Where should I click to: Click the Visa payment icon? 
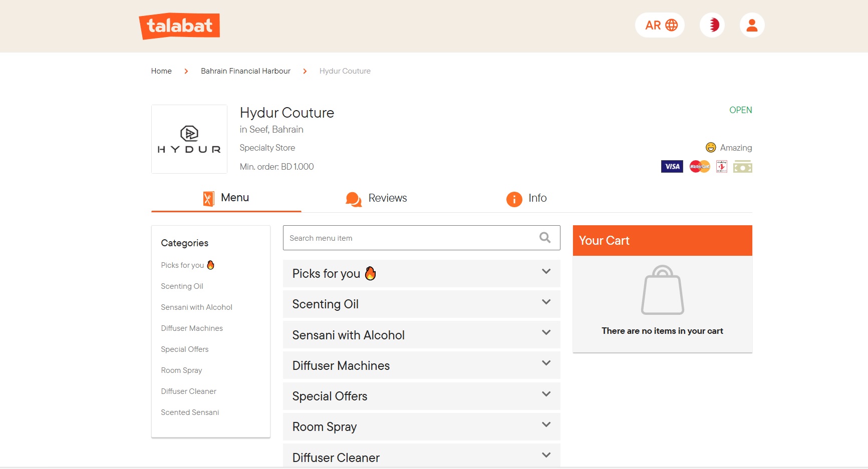click(x=672, y=167)
